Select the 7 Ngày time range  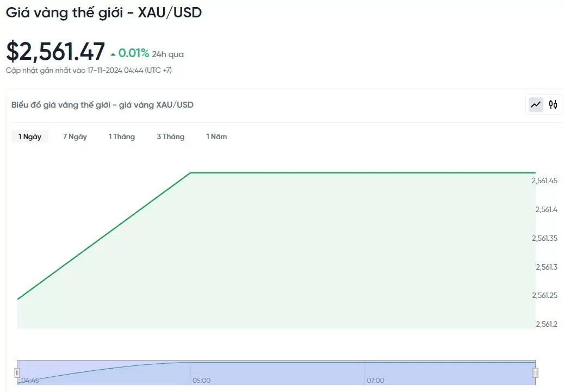coord(75,136)
